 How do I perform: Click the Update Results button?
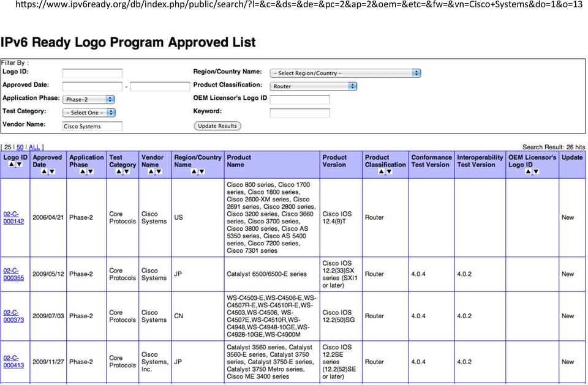tap(217, 126)
